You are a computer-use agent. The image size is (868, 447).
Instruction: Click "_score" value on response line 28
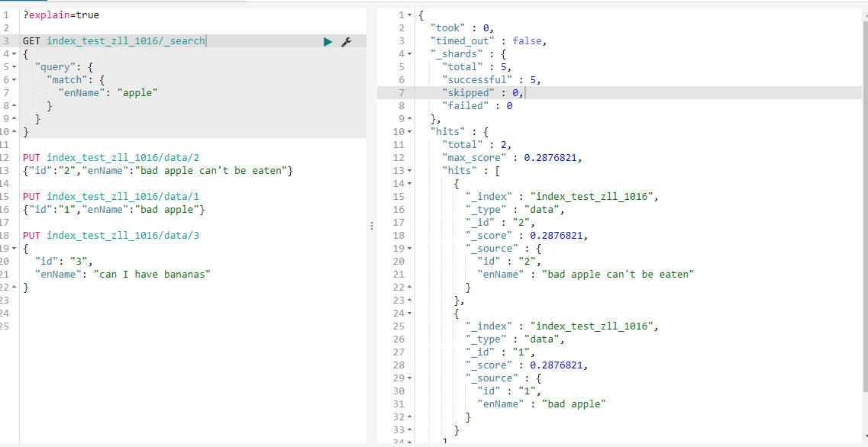point(557,365)
